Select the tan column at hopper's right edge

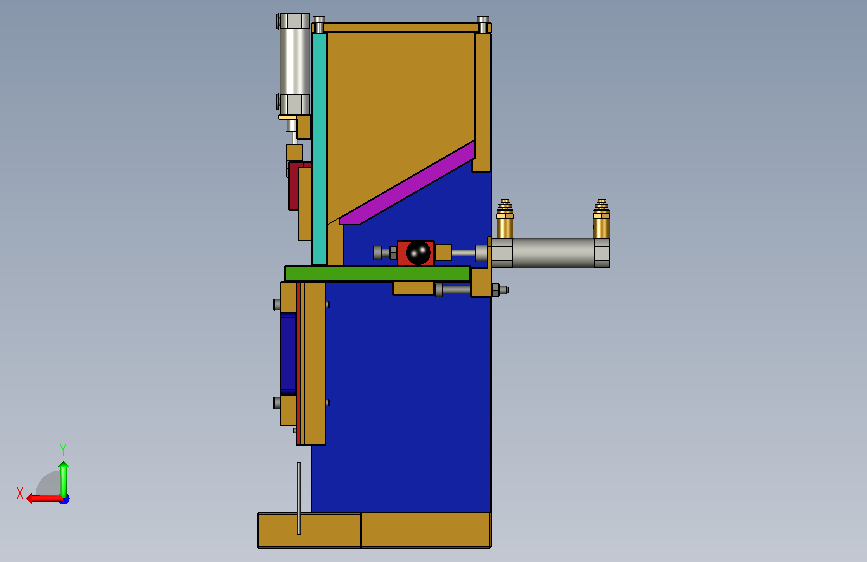(x=483, y=102)
